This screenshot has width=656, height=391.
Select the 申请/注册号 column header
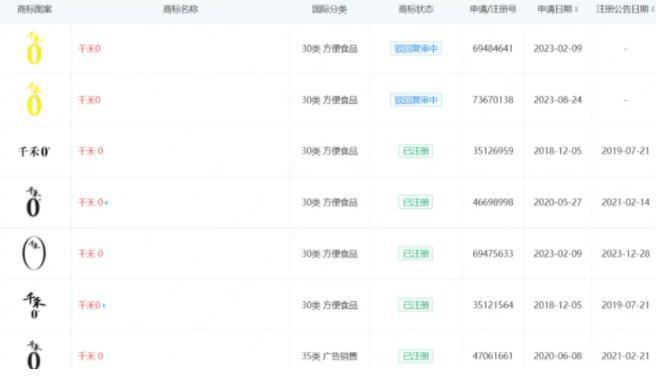point(493,9)
